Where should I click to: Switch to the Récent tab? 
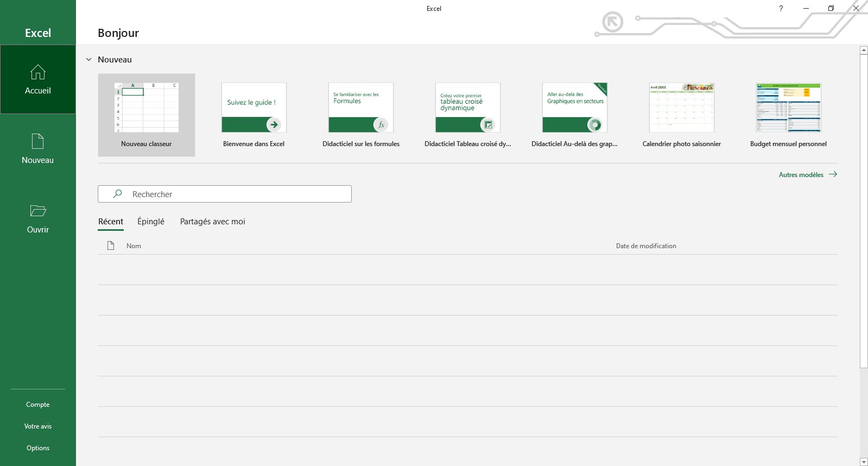tap(111, 222)
